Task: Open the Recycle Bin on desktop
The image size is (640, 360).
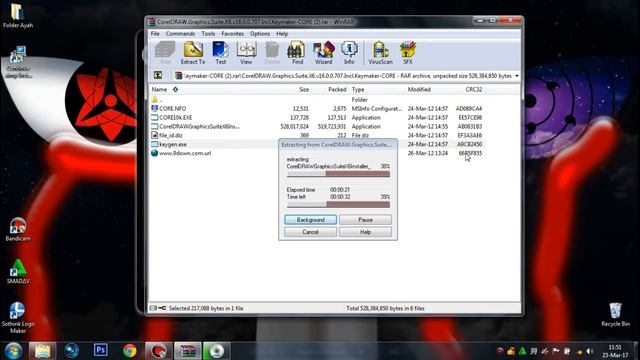Action: (x=615, y=315)
